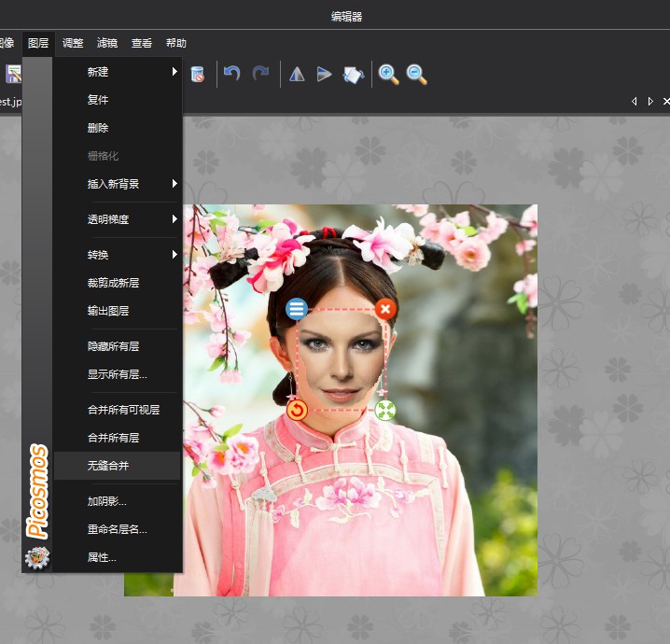Screen dimensions: 670x644
Task: Click the red X on layer selection
Action: coord(385,309)
